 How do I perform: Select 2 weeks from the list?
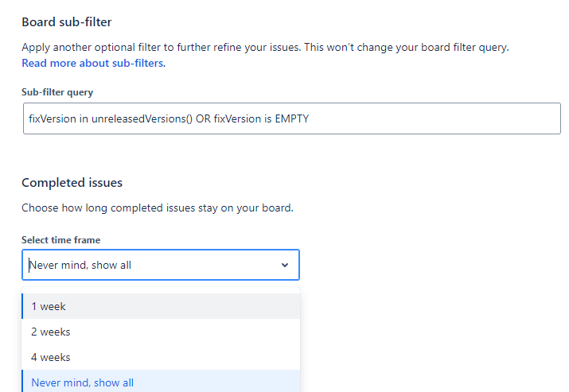tap(51, 332)
